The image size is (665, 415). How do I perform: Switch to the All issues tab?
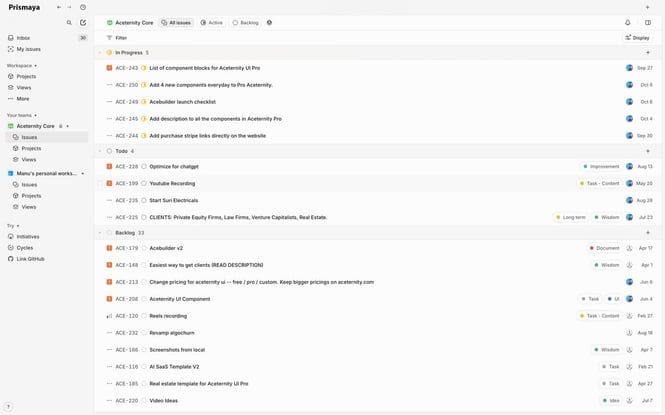click(176, 22)
